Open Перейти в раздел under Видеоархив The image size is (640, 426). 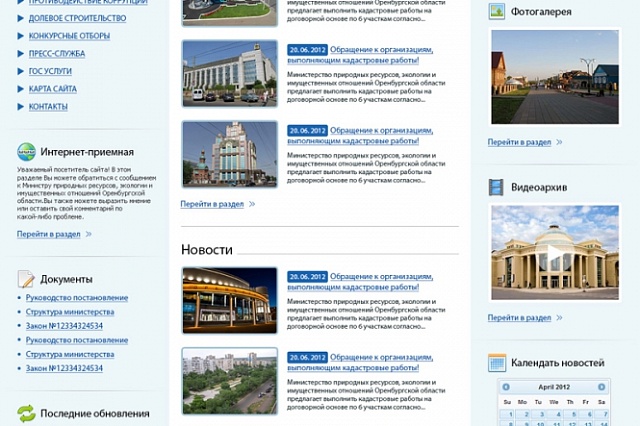point(519,317)
